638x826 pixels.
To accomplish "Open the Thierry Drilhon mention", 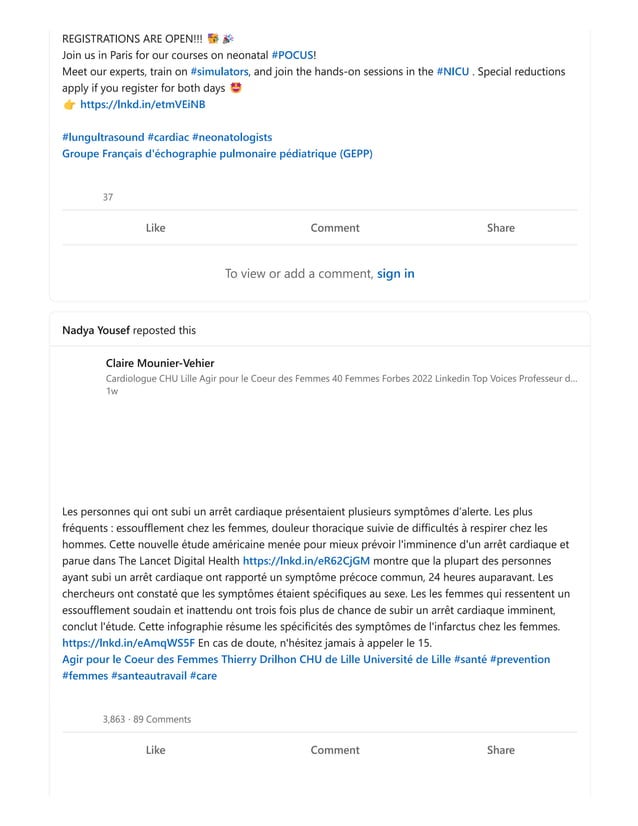I will [x=254, y=659].
